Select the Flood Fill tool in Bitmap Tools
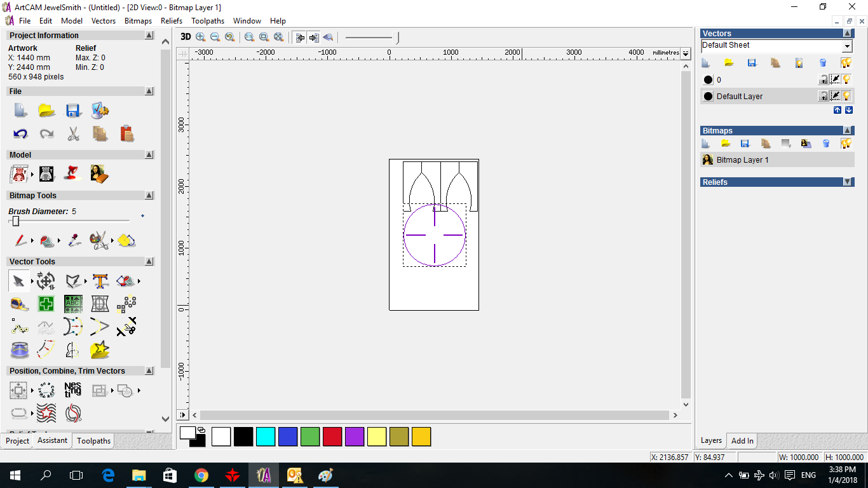The width and height of the screenshot is (868, 488). 47,241
